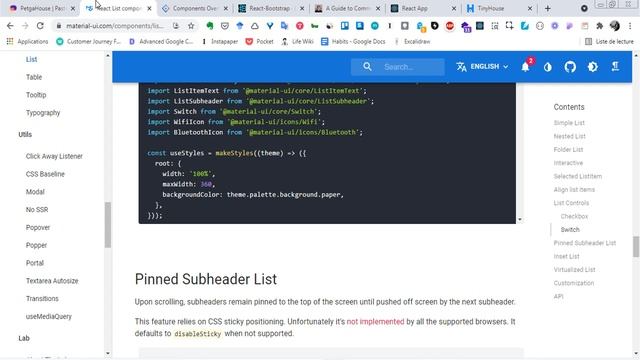The image size is (640, 360).
Task: Toggle light/dark theme in the header
Action: [x=593, y=67]
